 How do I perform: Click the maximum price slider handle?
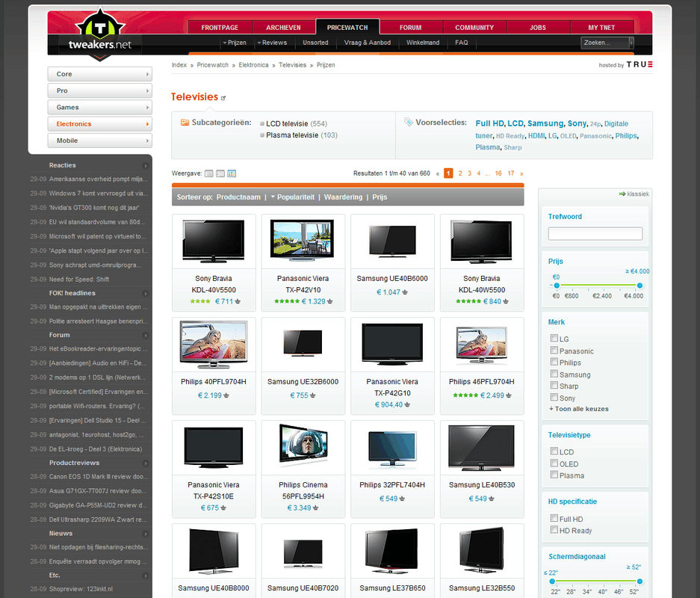point(639,286)
